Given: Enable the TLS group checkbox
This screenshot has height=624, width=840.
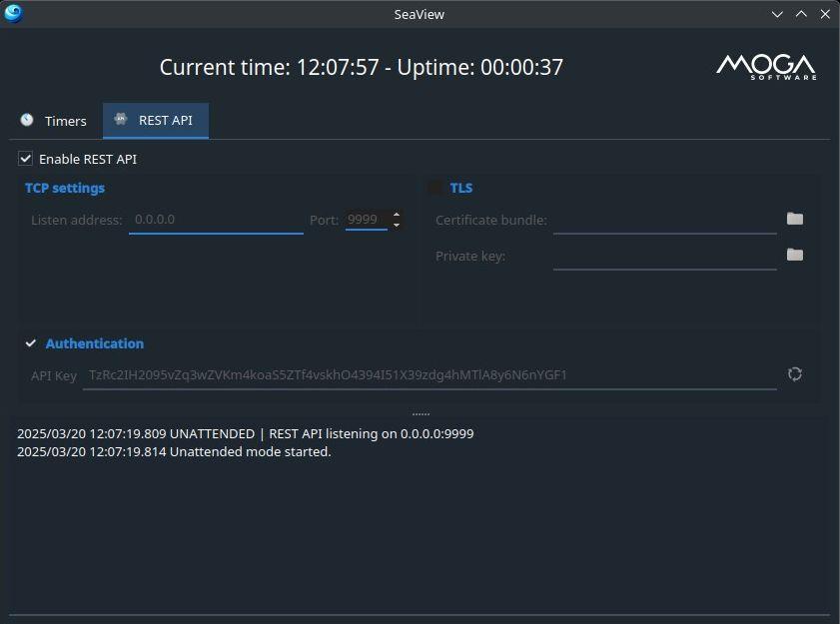Looking at the screenshot, I should [x=435, y=188].
